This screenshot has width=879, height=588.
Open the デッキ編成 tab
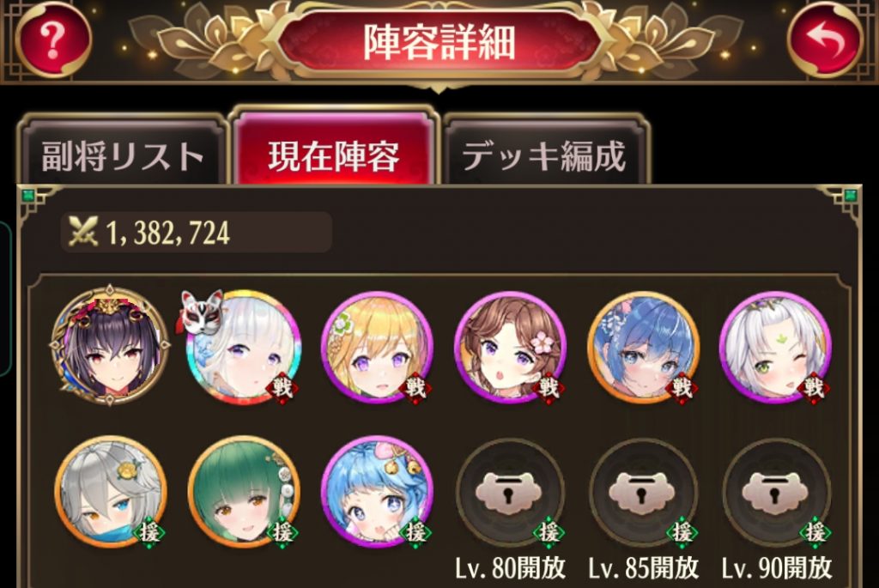(543, 152)
